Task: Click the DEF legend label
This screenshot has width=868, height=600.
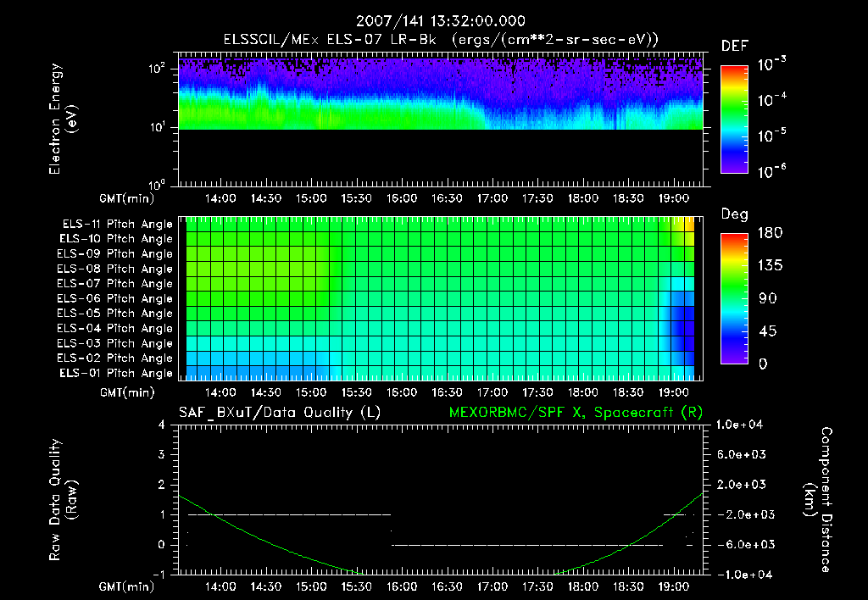Action: [x=735, y=46]
